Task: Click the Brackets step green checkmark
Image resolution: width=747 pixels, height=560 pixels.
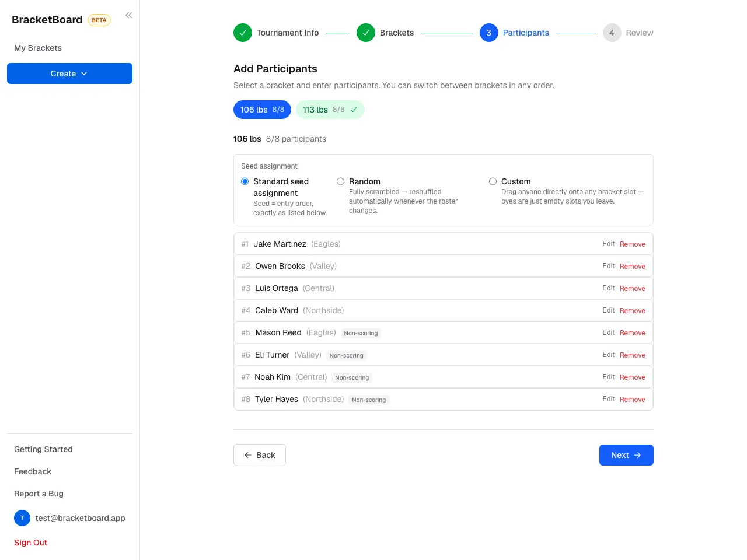Action: (x=366, y=33)
